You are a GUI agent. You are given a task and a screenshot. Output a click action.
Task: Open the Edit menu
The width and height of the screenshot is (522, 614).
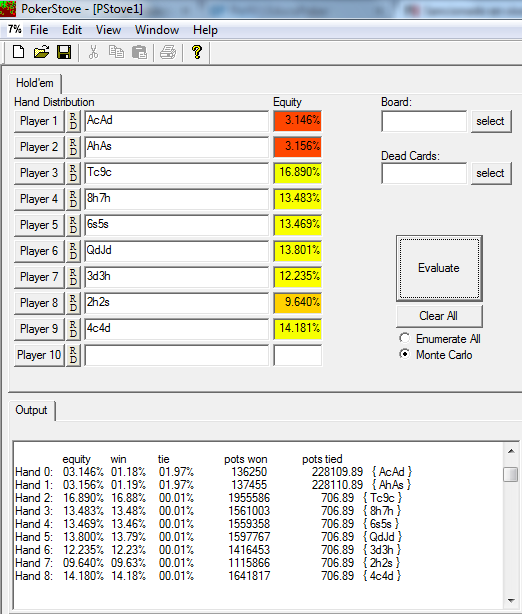click(x=72, y=30)
